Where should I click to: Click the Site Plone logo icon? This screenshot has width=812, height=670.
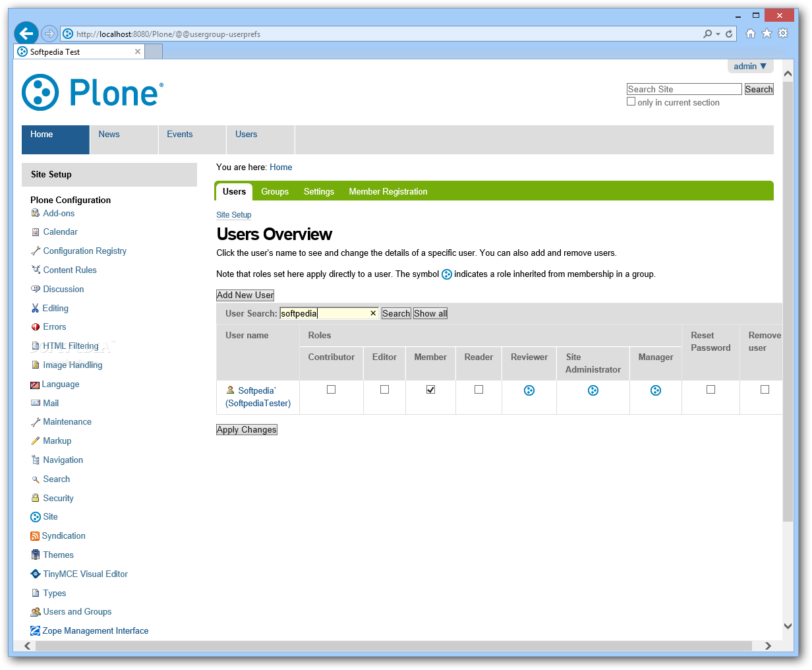coord(36,517)
